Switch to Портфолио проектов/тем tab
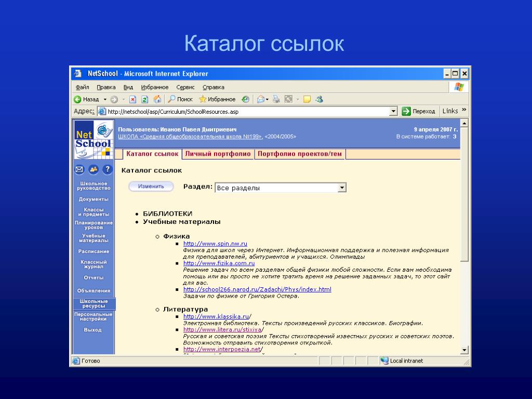This screenshot has width=532, height=399. [300, 154]
